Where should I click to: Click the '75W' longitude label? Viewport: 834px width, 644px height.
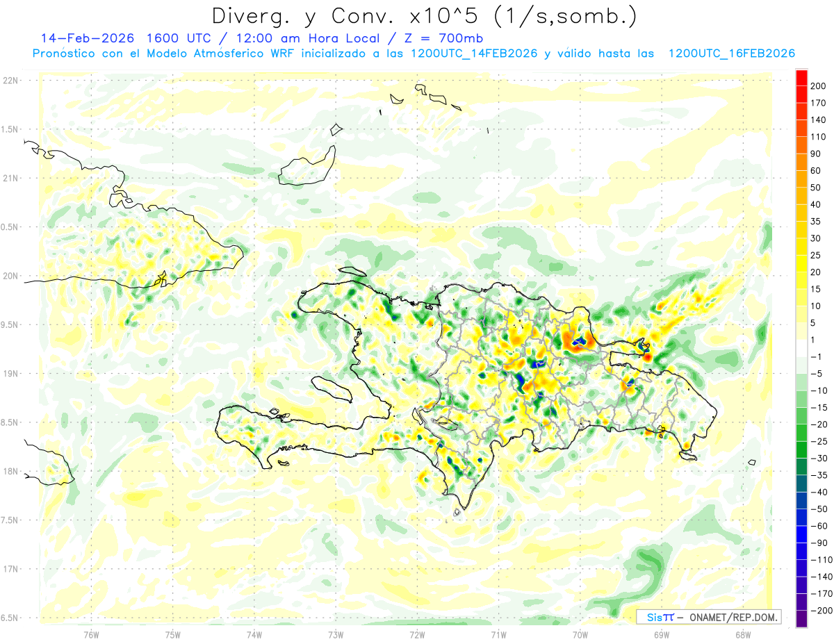pyautogui.click(x=173, y=634)
